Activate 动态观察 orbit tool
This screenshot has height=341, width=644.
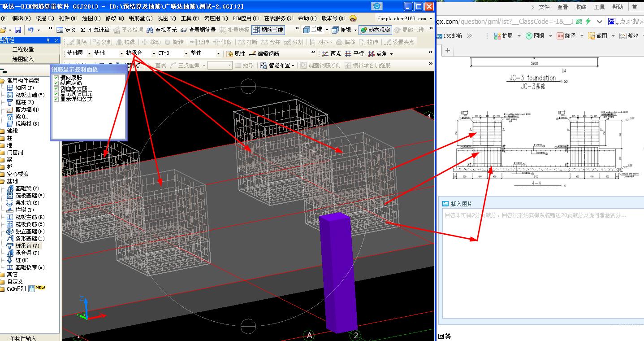tap(376, 30)
